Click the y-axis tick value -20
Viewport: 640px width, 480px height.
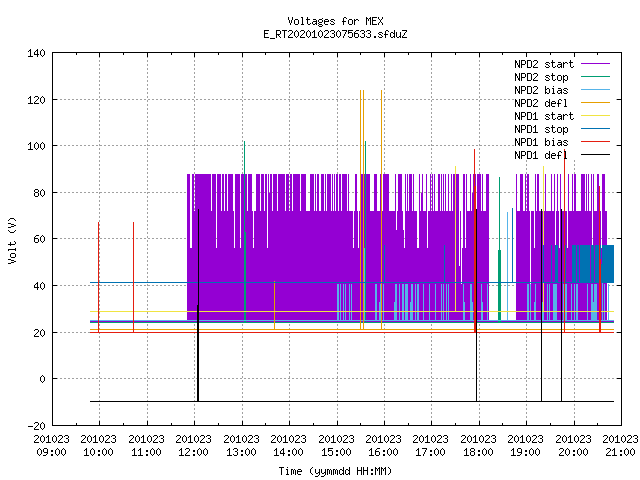(36, 425)
